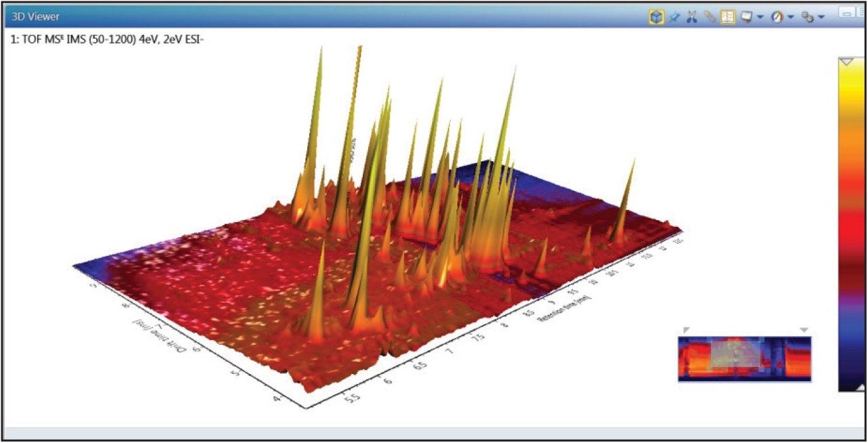This screenshot has height=443, width=868.
Task: Click the TOF MS IMS trace label
Action: tap(108, 40)
